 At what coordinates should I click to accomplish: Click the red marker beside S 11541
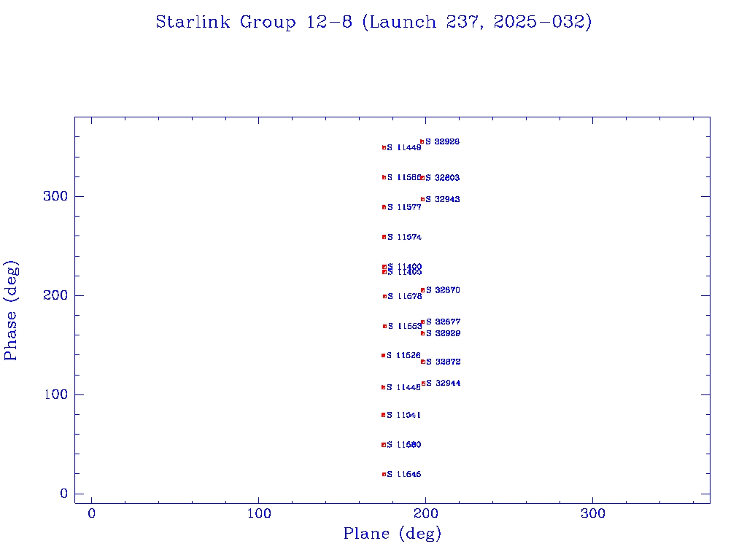point(384,415)
